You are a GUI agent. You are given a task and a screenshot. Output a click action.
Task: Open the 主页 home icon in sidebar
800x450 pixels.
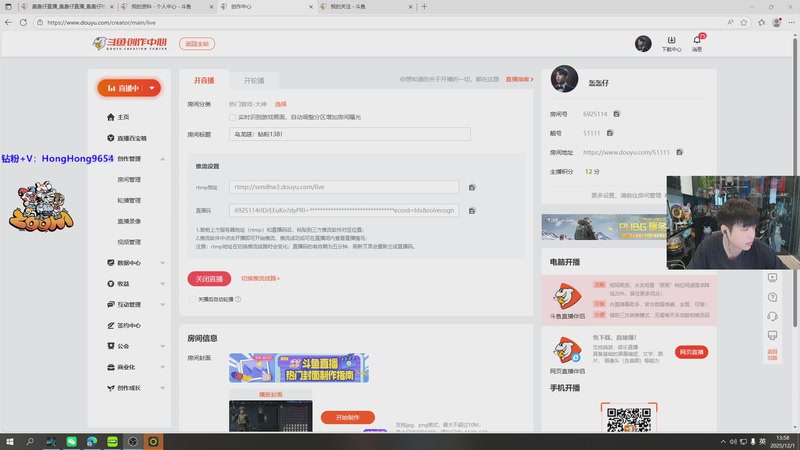111,117
